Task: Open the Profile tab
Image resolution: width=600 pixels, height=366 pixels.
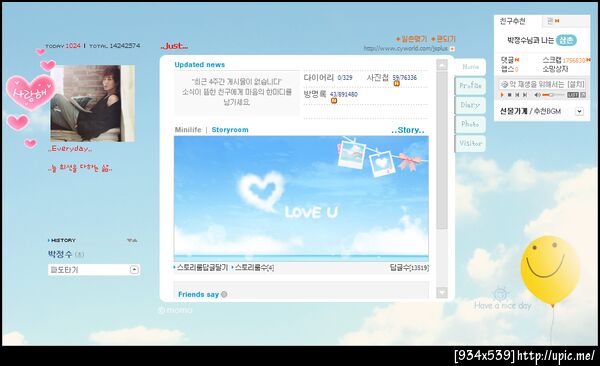Action: click(470, 86)
